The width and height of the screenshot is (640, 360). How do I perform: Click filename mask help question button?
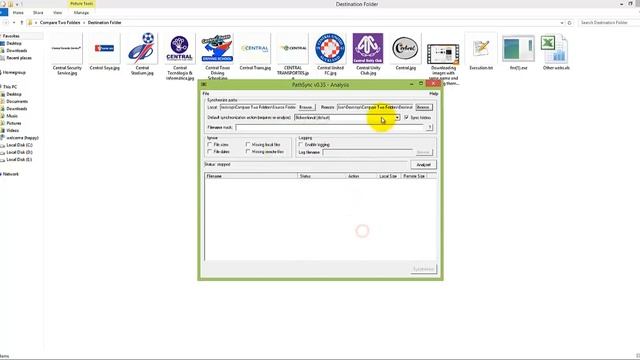(x=429, y=127)
